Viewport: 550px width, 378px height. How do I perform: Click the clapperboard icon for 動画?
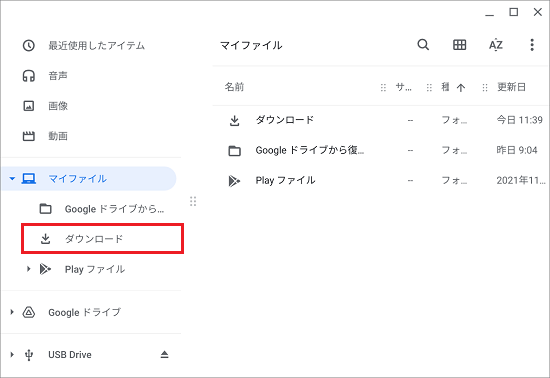tap(29, 136)
